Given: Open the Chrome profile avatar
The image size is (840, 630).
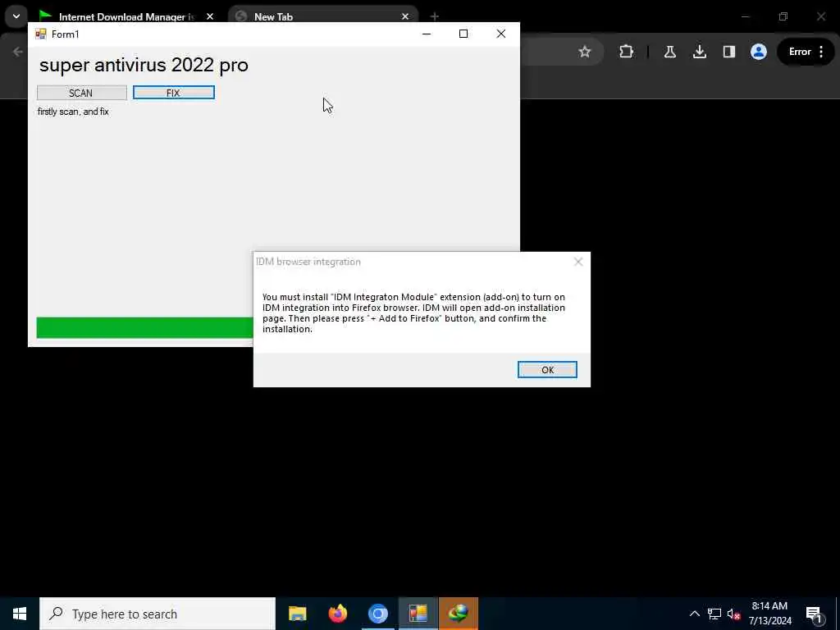Looking at the screenshot, I should click(x=759, y=52).
